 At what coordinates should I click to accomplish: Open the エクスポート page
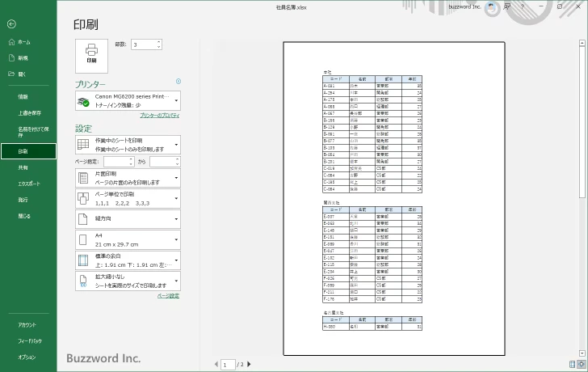tap(29, 184)
